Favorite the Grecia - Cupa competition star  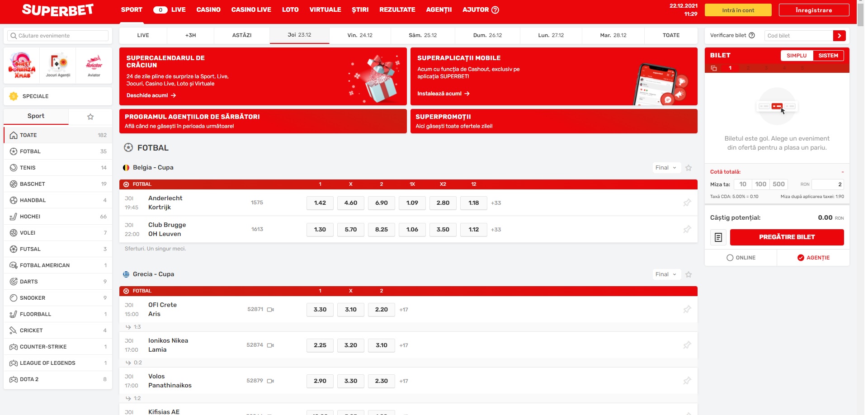(x=689, y=274)
